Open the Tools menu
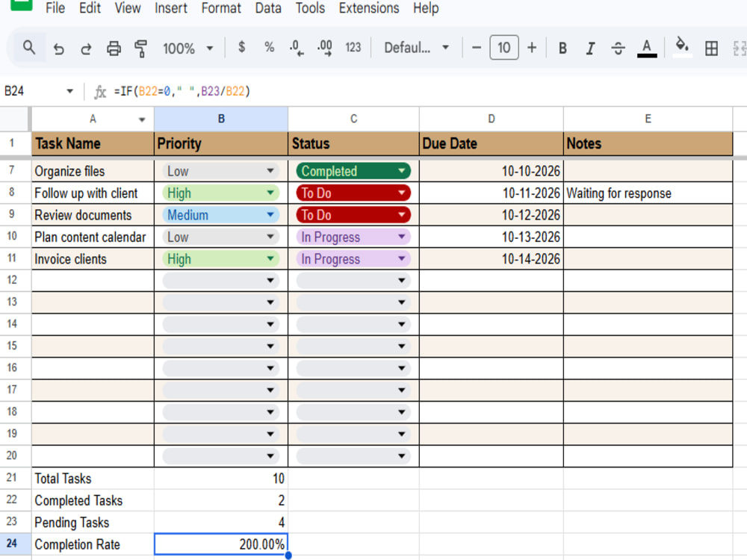Viewport: 747px width, 560px height. pyautogui.click(x=310, y=8)
